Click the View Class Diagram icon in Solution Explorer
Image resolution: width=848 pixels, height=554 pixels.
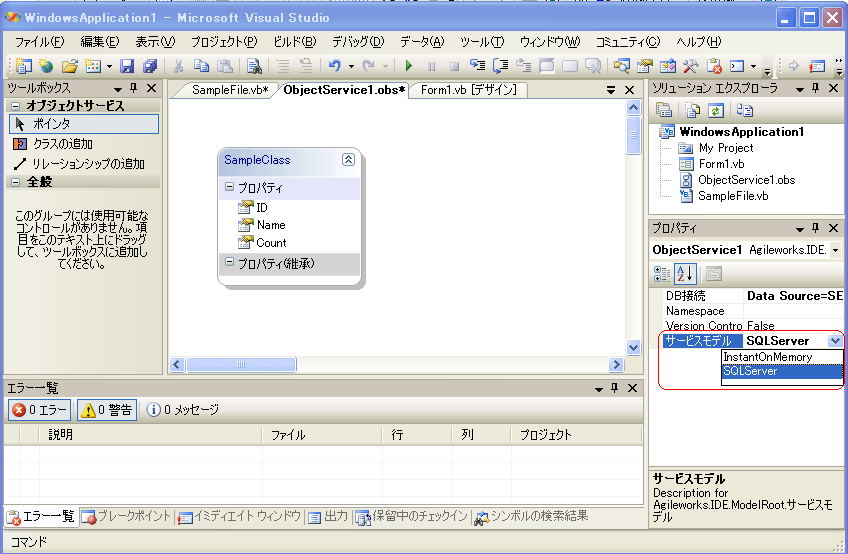(x=745, y=110)
